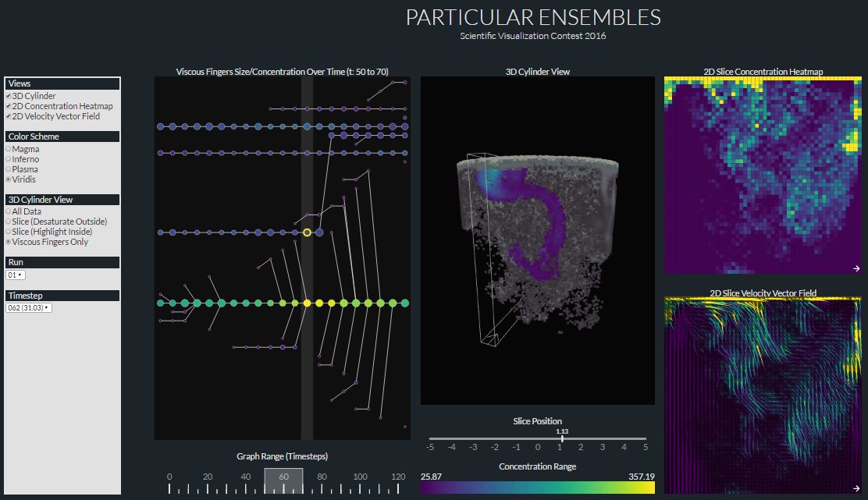Open the Timestep dropdown showing 062 (31.03)
Screen dimensions: 868x500
tap(29, 307)
